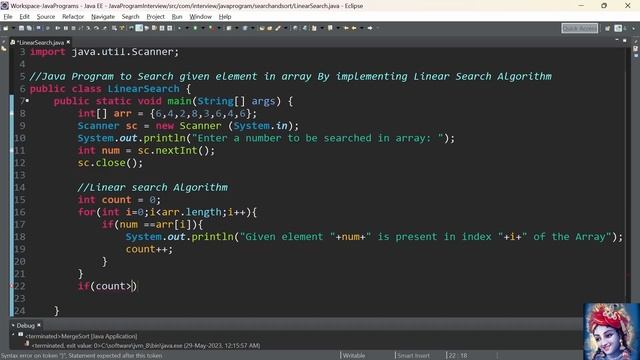Maximize the editor area

625,40
